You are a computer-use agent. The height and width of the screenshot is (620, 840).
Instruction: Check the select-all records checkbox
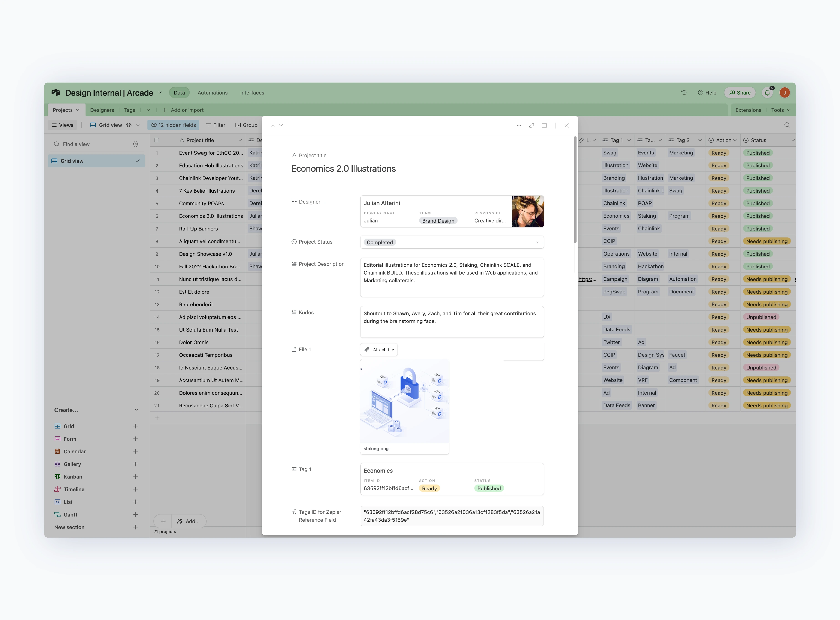[157, 140]
